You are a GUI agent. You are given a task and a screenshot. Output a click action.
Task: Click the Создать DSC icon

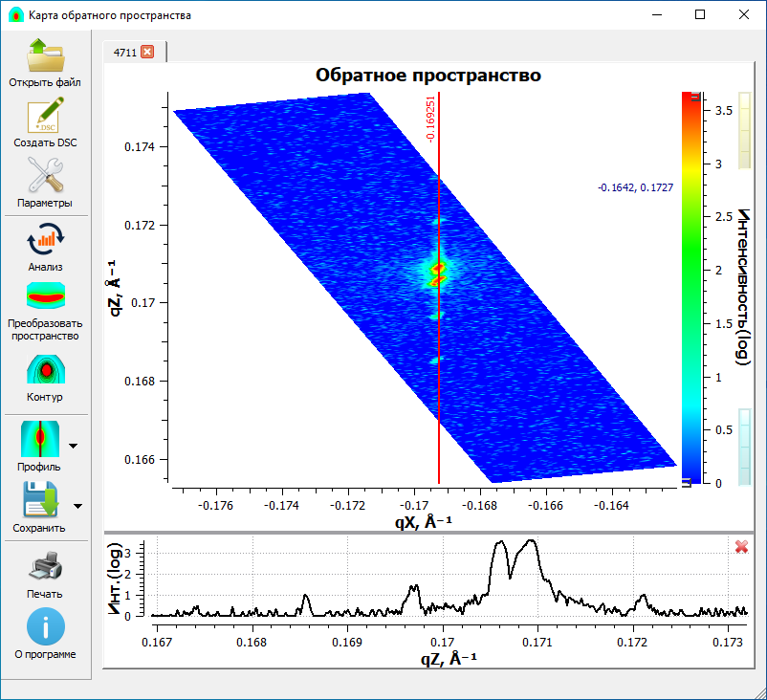click(45, 117)
